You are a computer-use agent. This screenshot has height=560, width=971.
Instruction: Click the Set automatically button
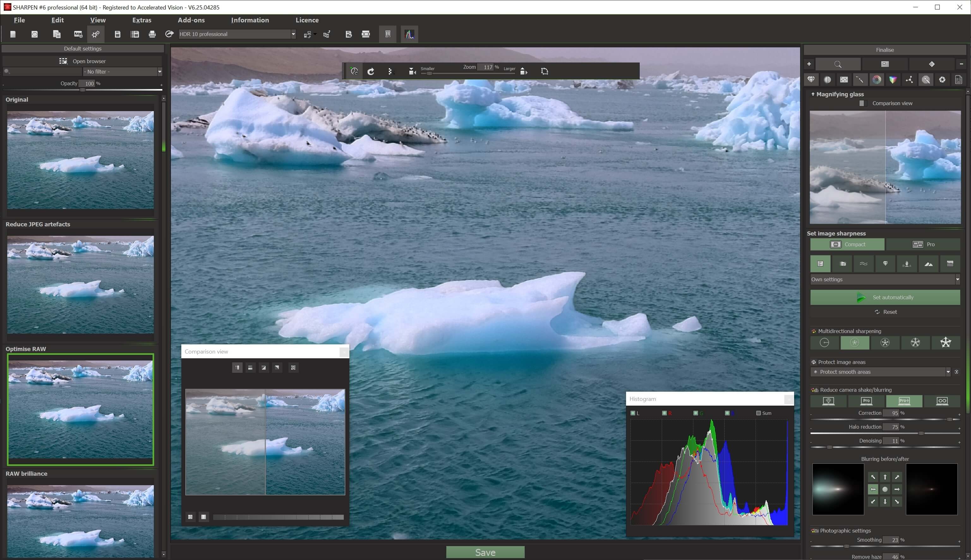885,297
